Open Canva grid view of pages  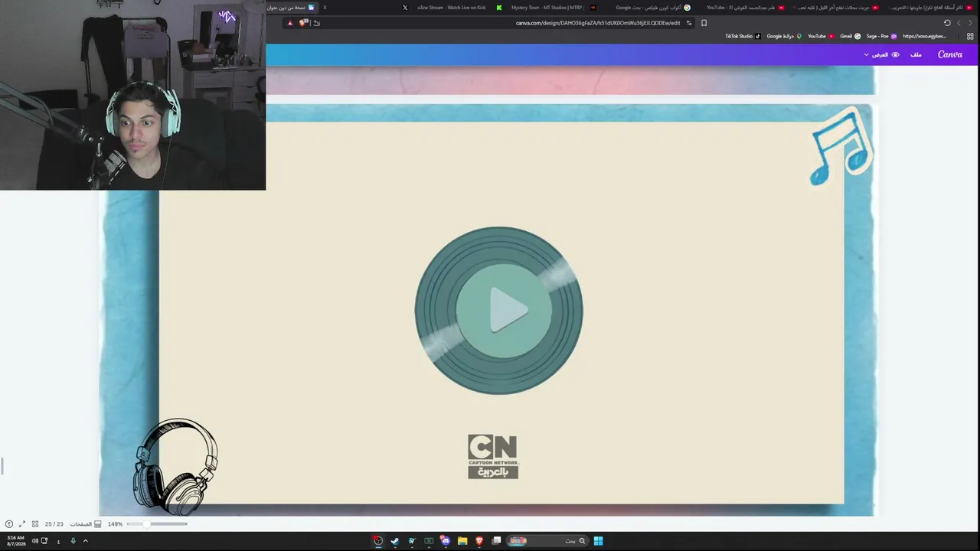tap(35, 524)
